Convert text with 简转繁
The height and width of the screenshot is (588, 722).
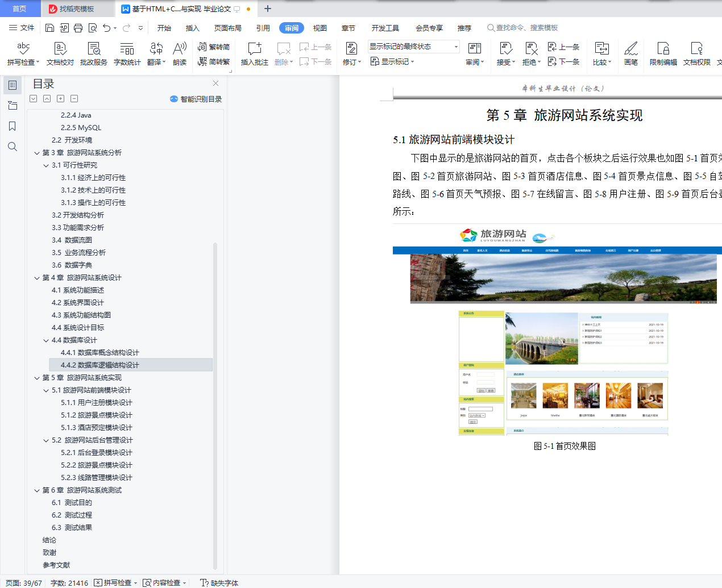coord(214,61)
